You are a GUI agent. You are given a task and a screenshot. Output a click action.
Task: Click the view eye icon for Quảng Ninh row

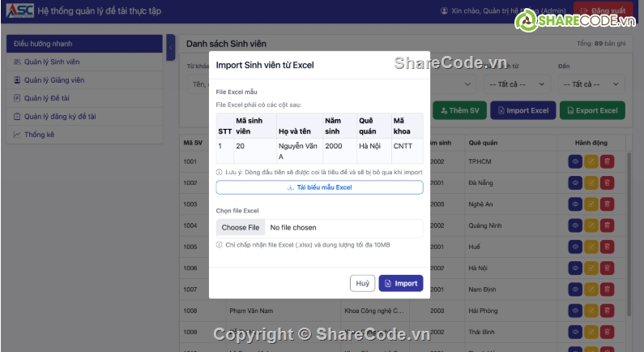576,225
